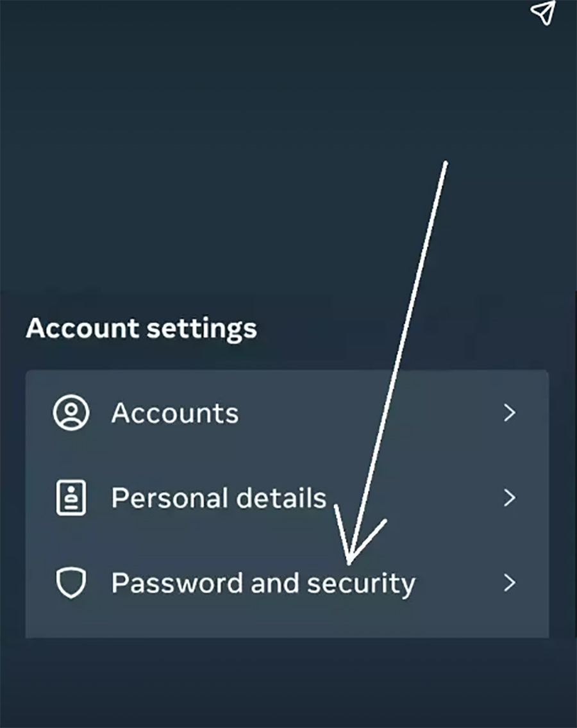Click the shield icon for Password and security

click(x=71, y=583)
